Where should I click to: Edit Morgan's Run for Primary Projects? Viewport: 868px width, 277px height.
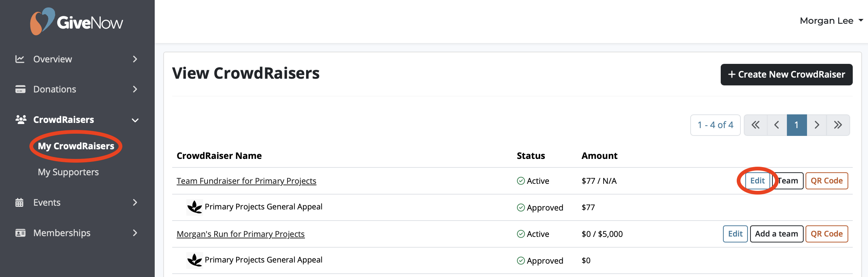point(735,234)
